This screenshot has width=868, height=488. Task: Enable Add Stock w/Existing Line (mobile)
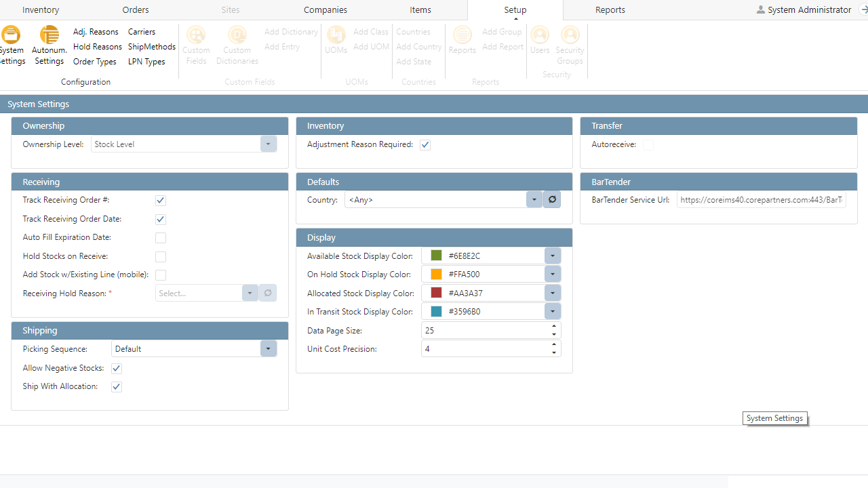pos(161,275)
